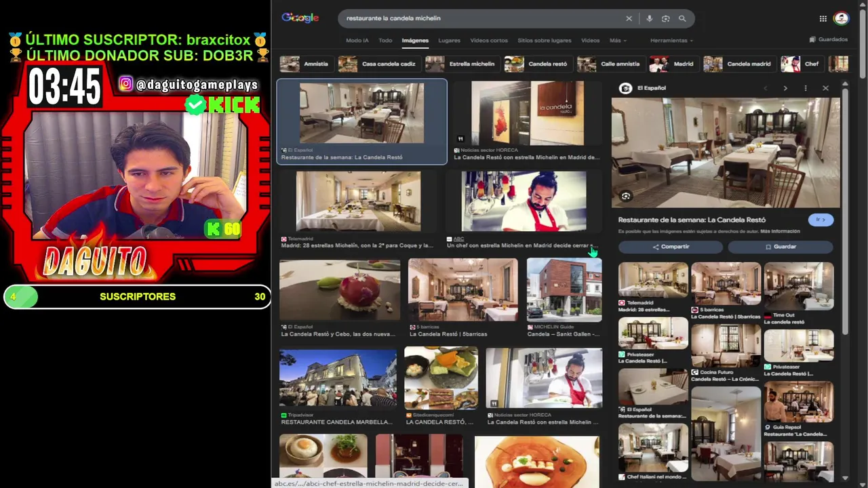Click the Lens icon on preview image

click(x=626, y=196)
